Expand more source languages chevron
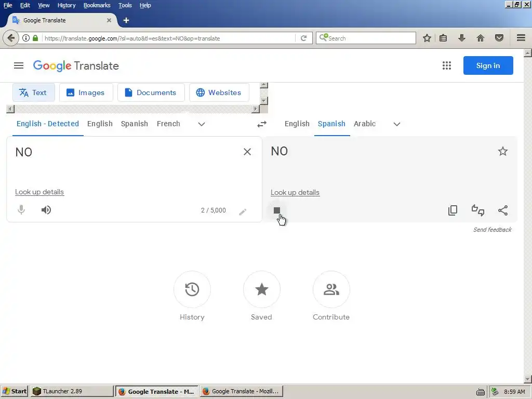Image resolution: width=532 pixels, height=399 pixels. (202, 124)
